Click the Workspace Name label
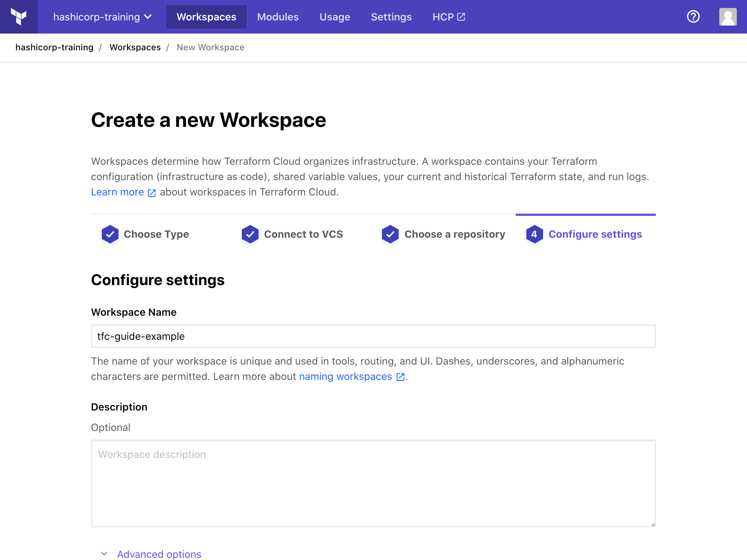 pyautogui.click(x=134, y=312)
